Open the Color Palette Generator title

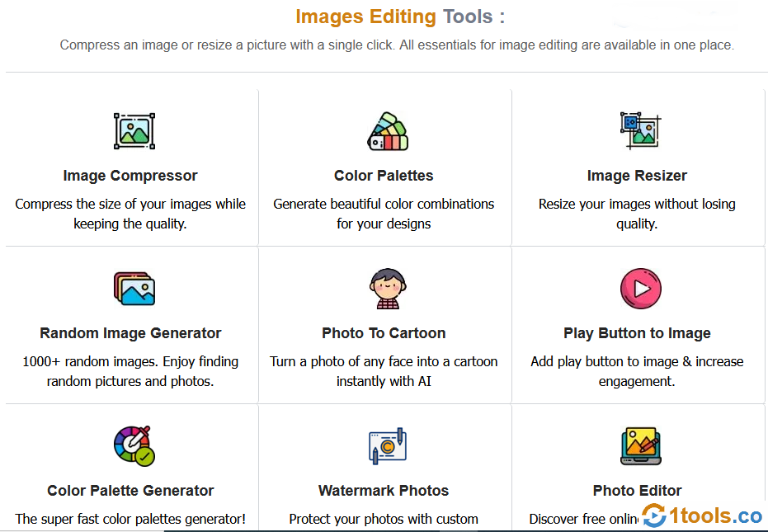[x=130, y=491]
